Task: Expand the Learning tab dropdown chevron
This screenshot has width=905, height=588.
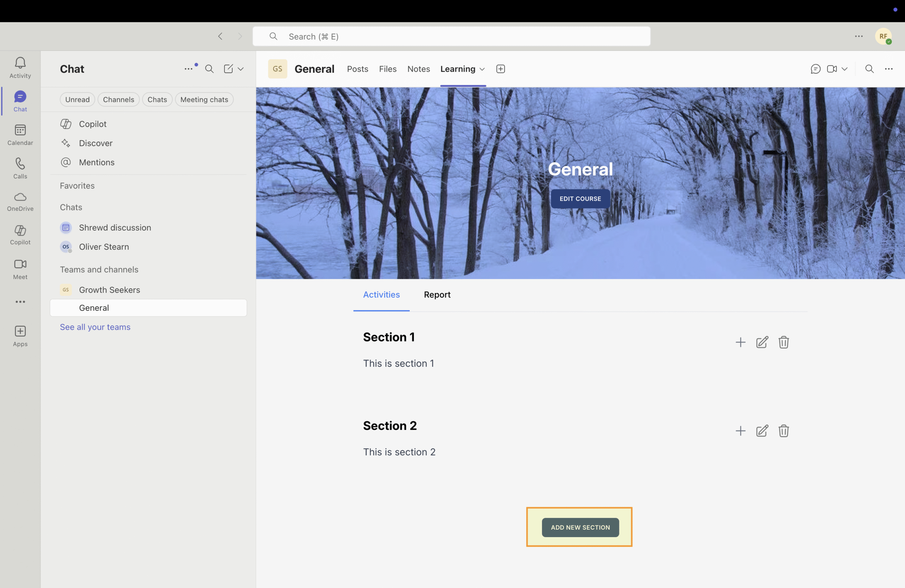Action: tap(482, 69)
